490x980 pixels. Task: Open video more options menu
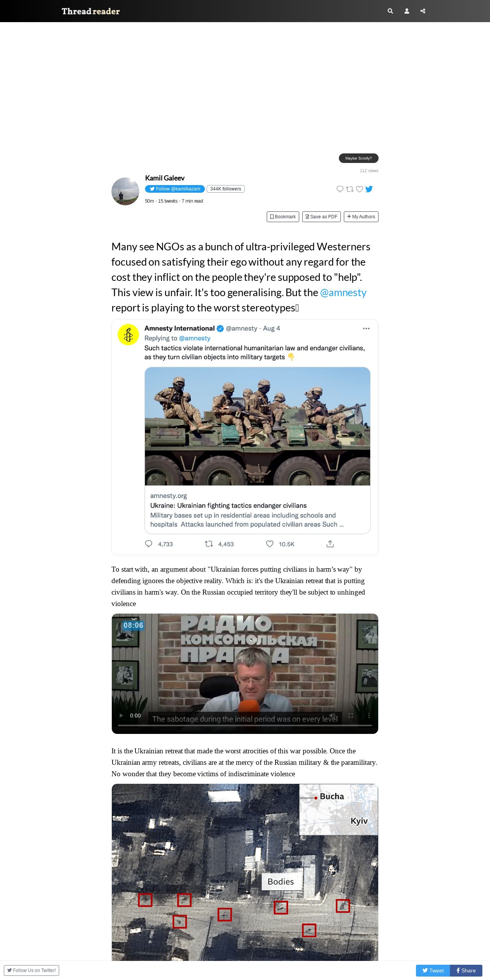tap(369, 716)
